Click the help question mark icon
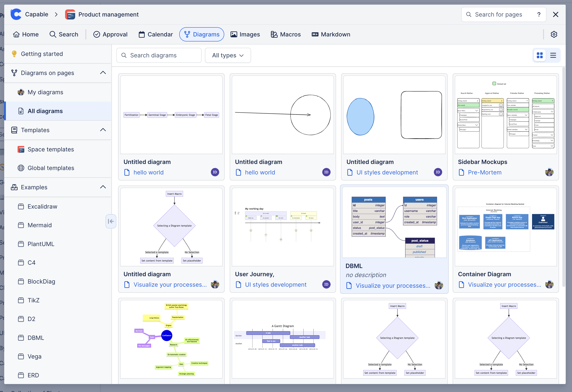 539,14
